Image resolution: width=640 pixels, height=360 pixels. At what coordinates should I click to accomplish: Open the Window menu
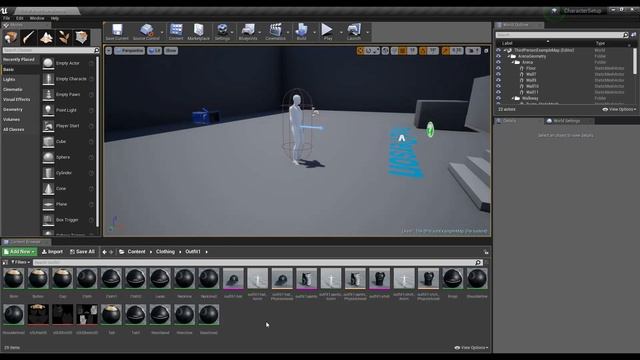(x=37, y=18)
